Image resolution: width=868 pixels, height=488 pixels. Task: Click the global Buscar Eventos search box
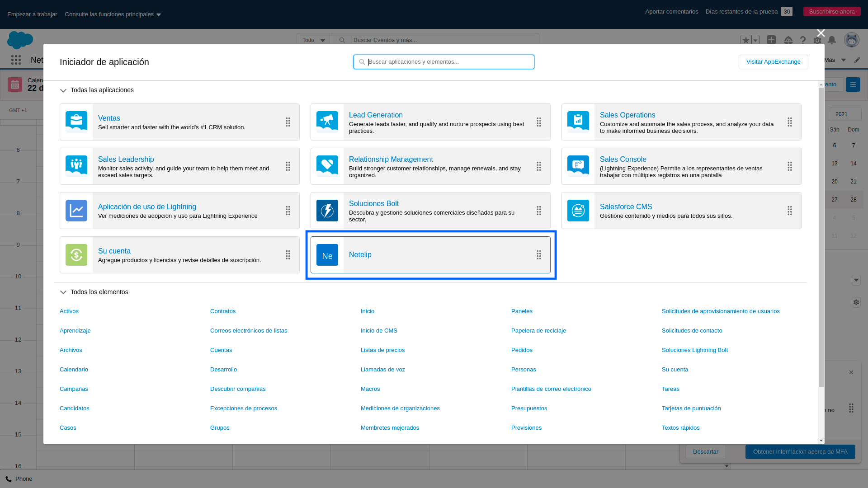434,40
